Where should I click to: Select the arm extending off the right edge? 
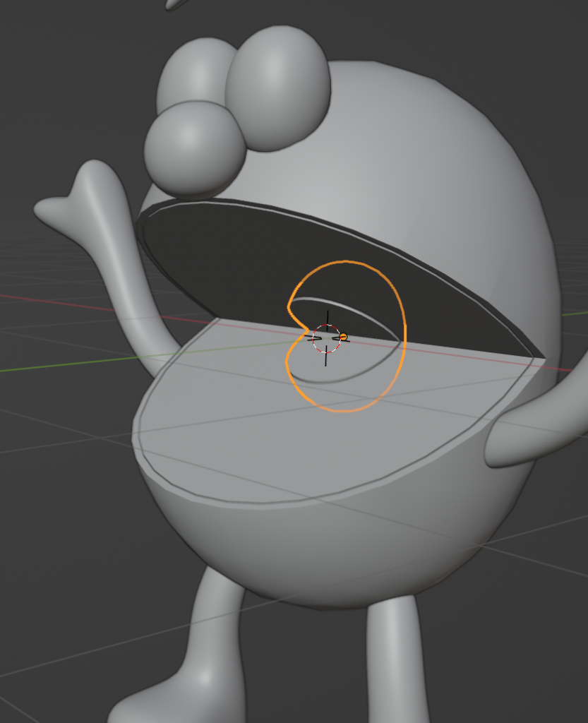(536, 431)
